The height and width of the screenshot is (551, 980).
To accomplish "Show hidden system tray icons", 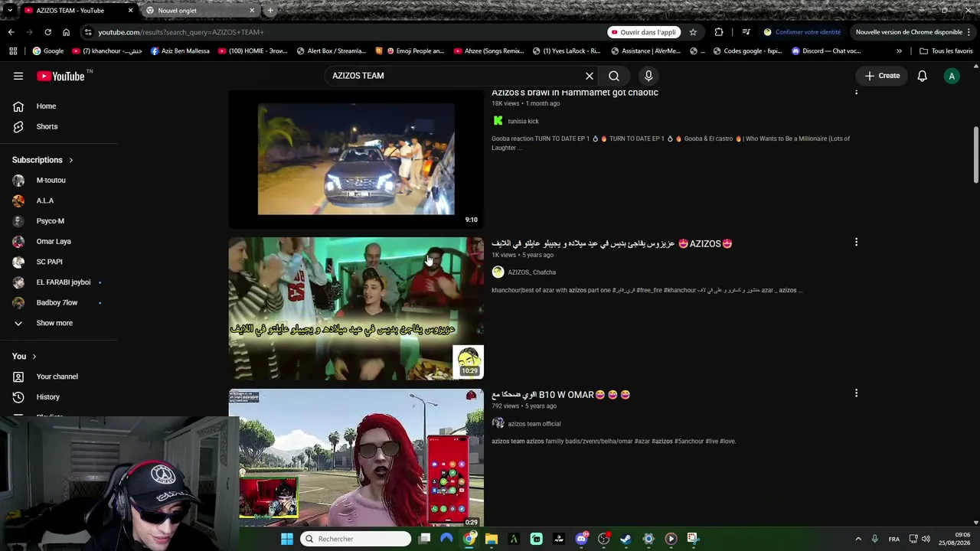I will click(x=858, y=539).
